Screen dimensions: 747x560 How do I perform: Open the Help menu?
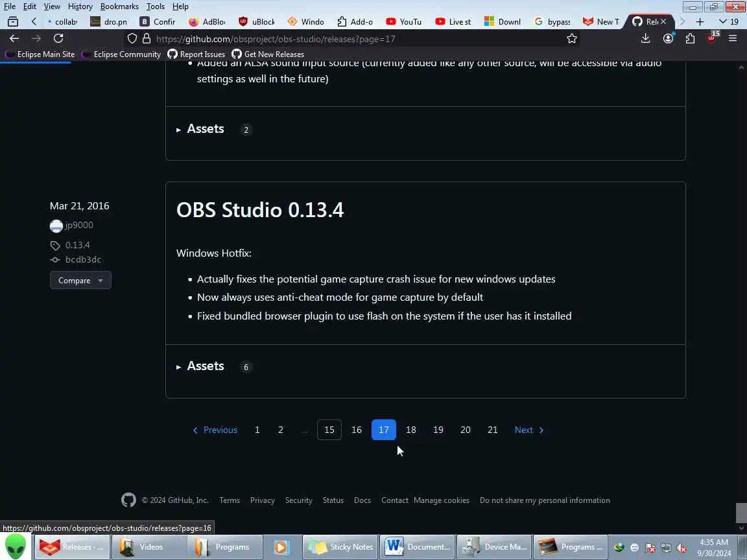click(x=180, y=6)
